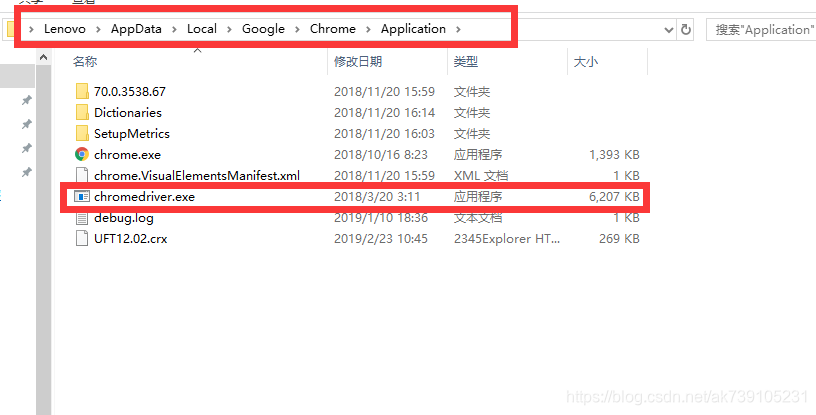
Task: Click the date 2018/10/16 8:23
Action: pyautogui.click(x=381, y=155)
